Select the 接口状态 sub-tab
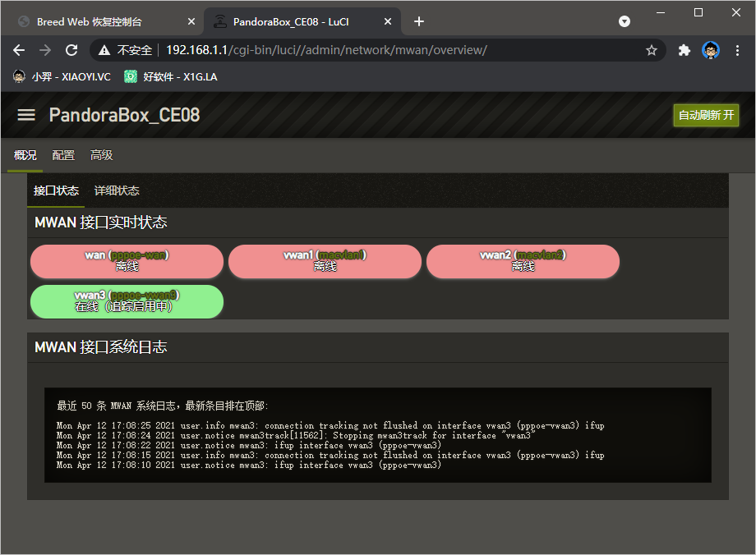Screen dimensions: 756x555 point(56,190)
